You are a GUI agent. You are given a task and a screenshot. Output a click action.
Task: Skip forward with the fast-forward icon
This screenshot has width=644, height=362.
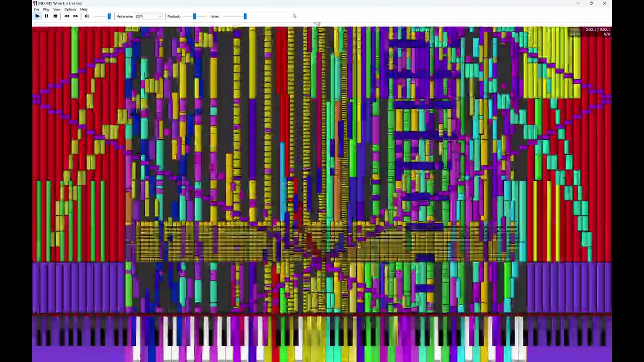point(75,16)
